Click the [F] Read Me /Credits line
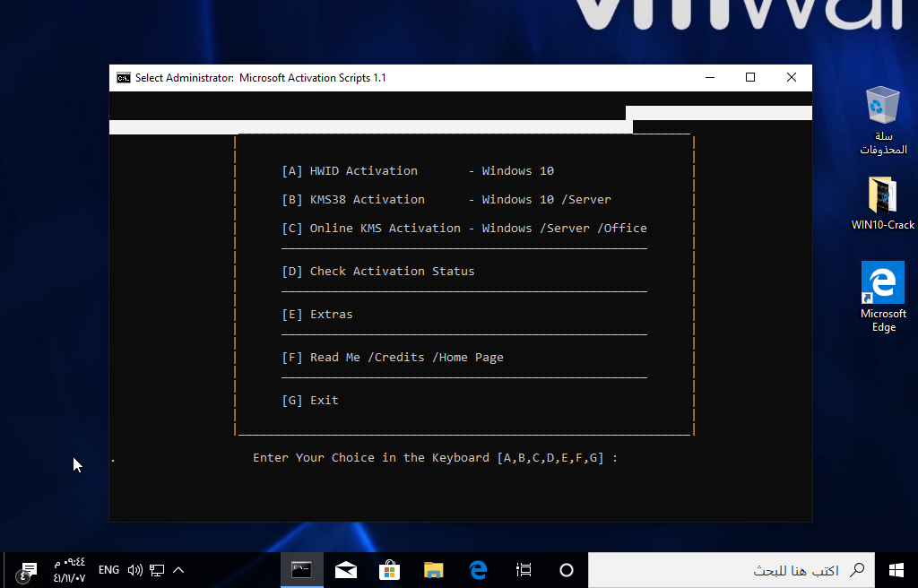The height and width of the screenshot is (588, 918). [x=393, y=358]
